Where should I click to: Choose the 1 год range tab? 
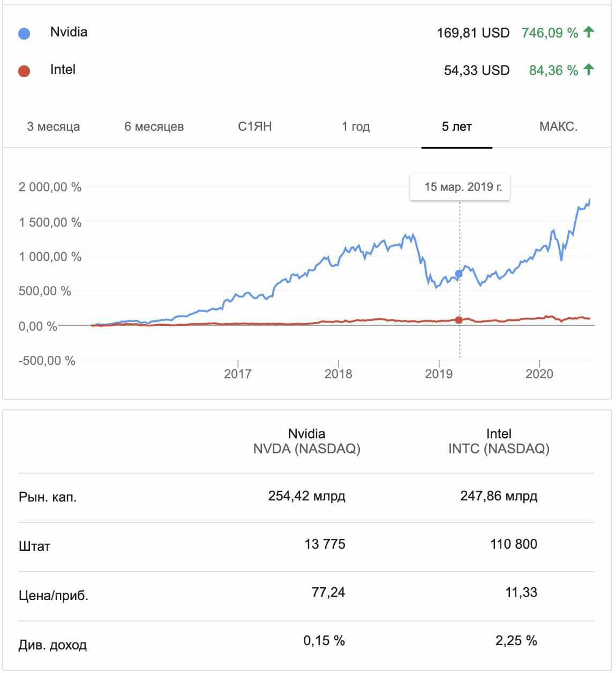click(356, 126)
